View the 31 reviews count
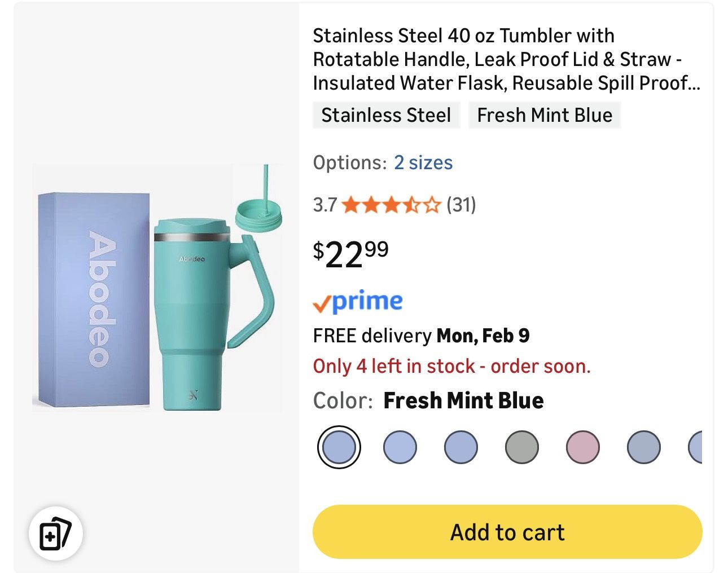 [461, 205]
